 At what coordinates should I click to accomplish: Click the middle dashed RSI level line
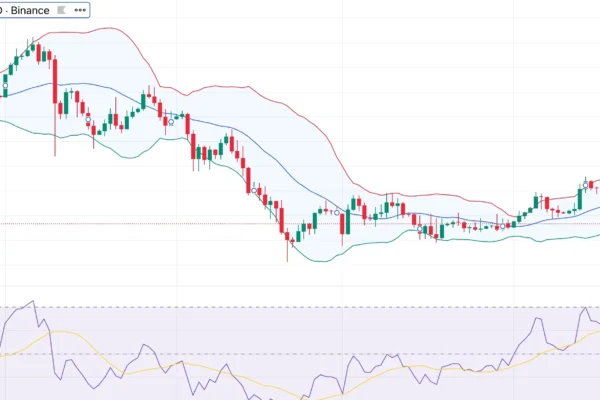(x=300, y=354)
